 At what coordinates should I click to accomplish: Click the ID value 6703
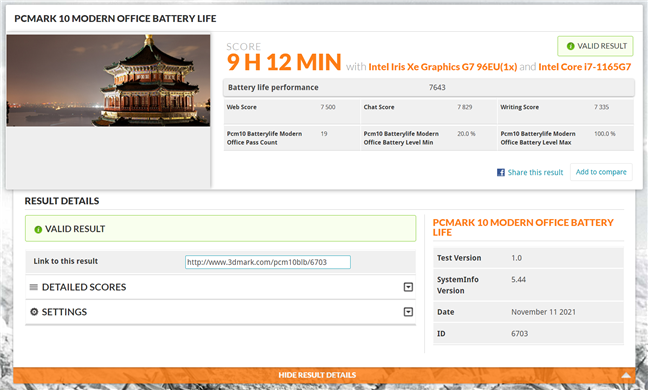pos(519,333)
